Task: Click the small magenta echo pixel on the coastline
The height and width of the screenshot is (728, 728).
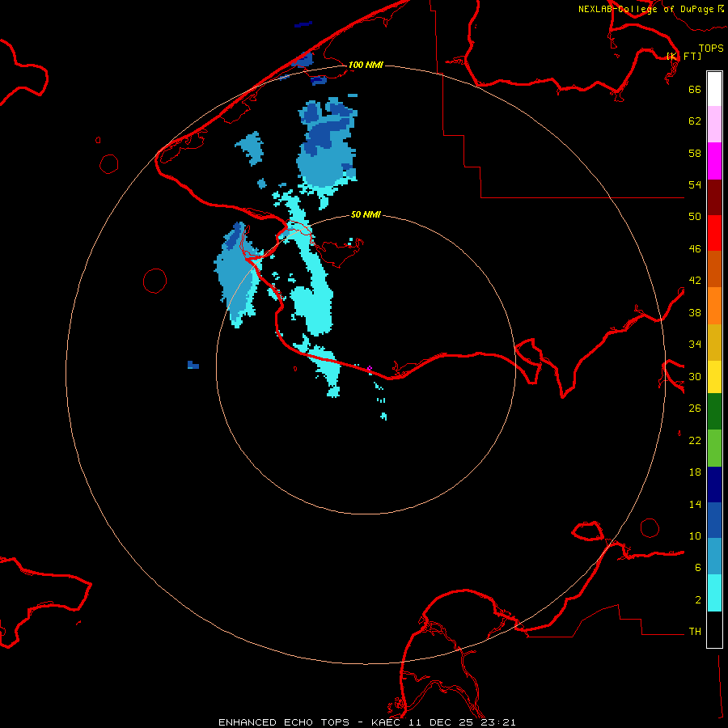Action: 369,368
